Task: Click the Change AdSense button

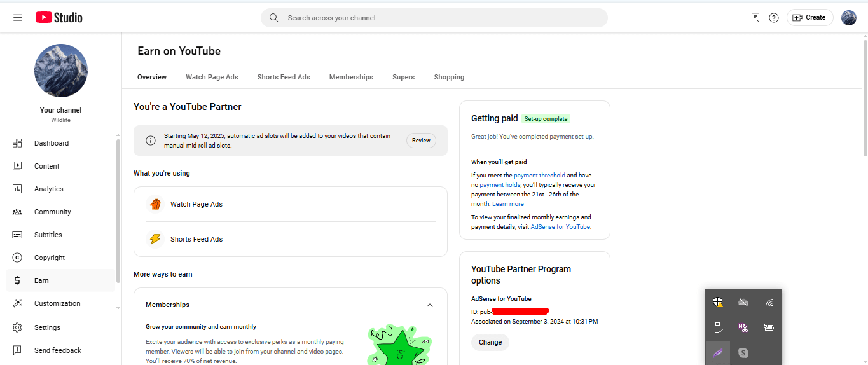Action: point(490,342)
